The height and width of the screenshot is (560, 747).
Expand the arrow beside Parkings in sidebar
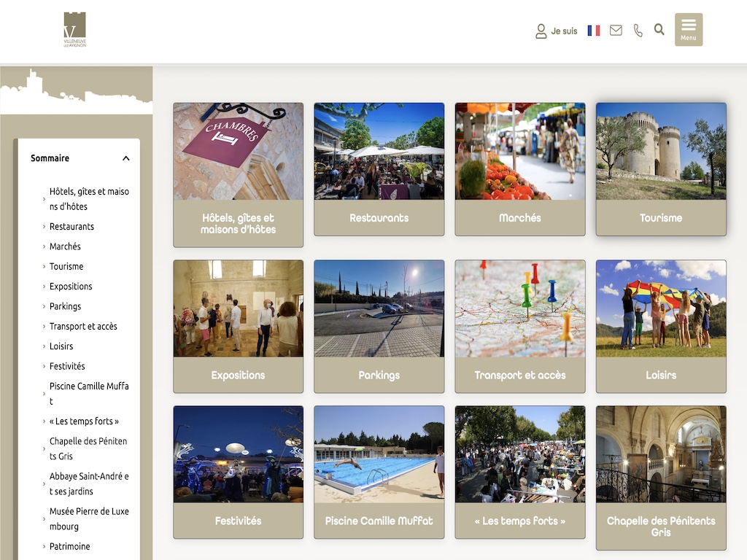[44, 306]
